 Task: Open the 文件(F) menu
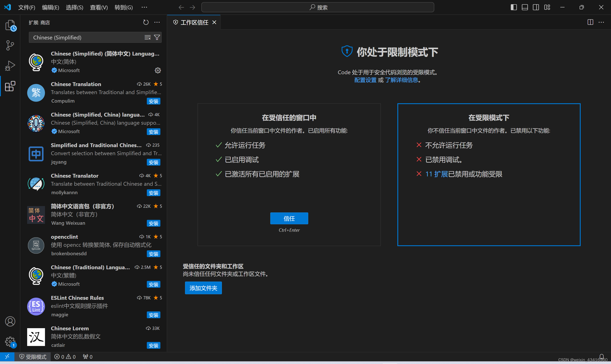point(27,7)
